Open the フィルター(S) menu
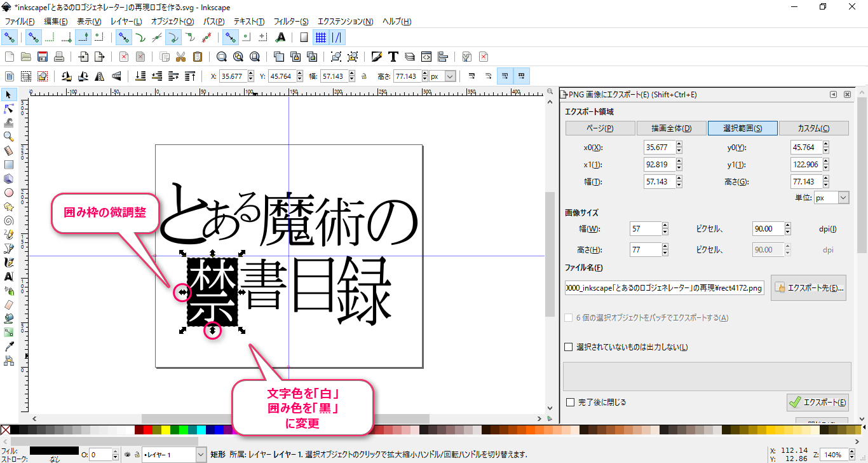The height and width of the screenshot is (463, 868). pyautogui.click(x=291, y=22)
